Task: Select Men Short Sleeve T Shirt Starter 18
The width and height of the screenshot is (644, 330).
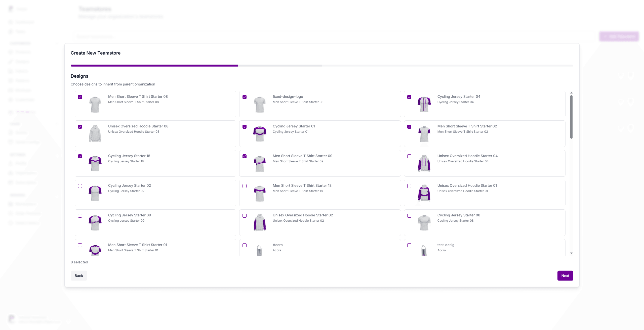Action: click(245, 186)
